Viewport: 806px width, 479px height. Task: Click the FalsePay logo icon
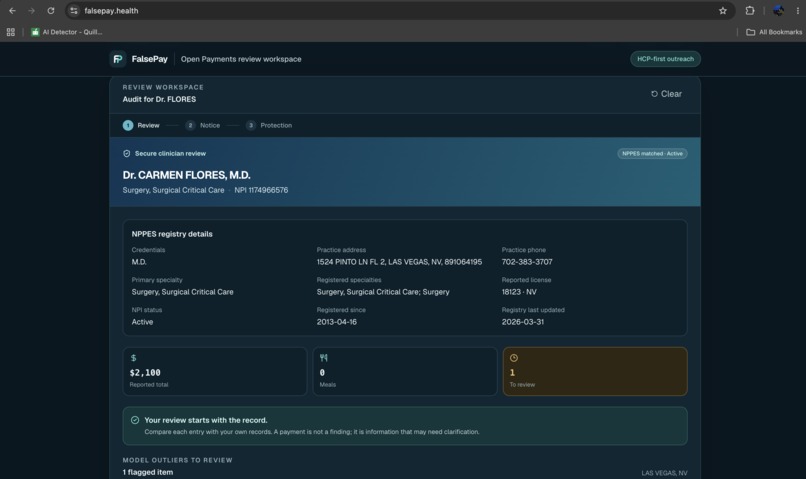coord(118,59)
